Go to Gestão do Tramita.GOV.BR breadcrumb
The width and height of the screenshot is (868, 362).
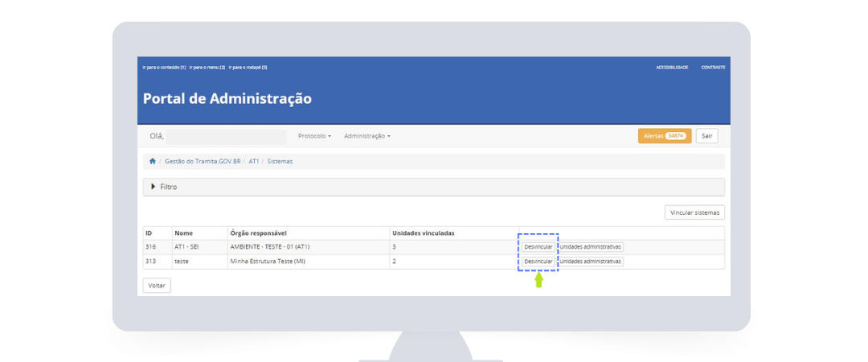[x=203, y=162]
